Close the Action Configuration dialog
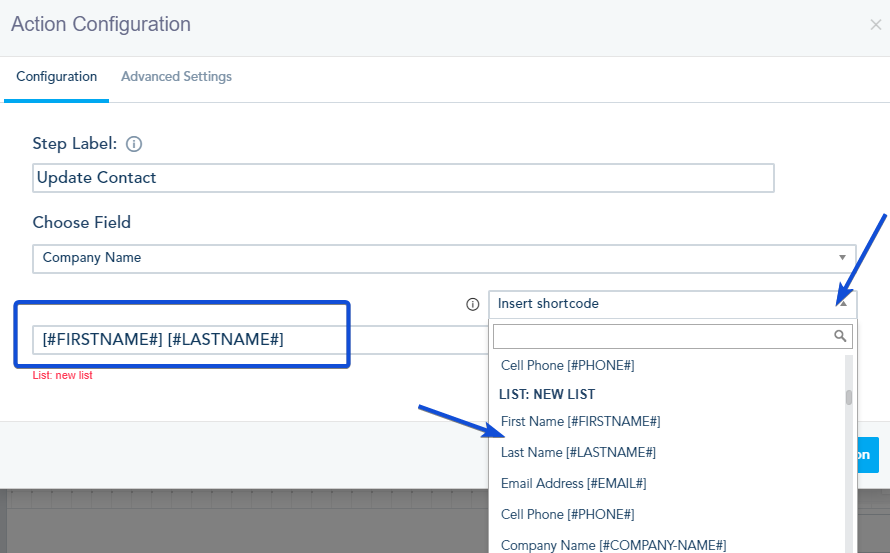Viewport: 890px width, 553px height. tap(875, 25)
